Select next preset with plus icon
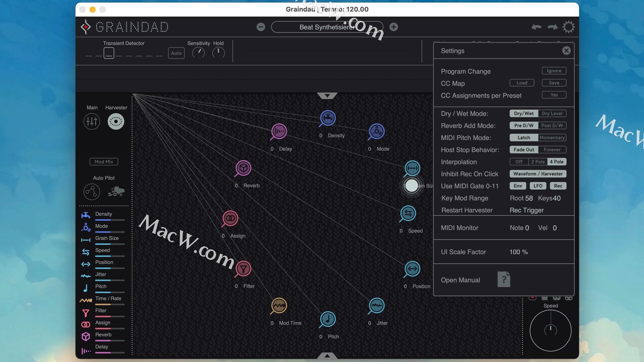 [394, 27]
